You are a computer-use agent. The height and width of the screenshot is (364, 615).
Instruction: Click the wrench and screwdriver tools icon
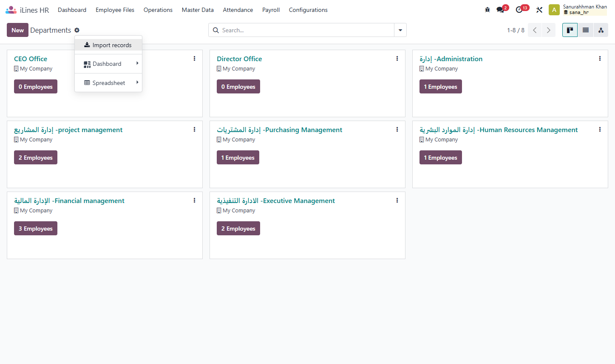point(539,10)
